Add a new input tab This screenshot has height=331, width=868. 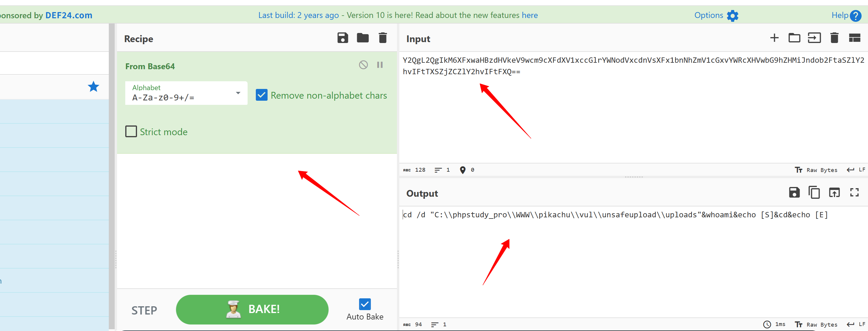[x=774, y=38]
